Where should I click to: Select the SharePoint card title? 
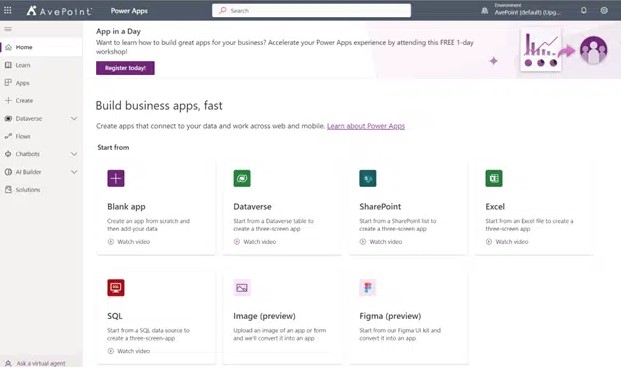(380, 206)
